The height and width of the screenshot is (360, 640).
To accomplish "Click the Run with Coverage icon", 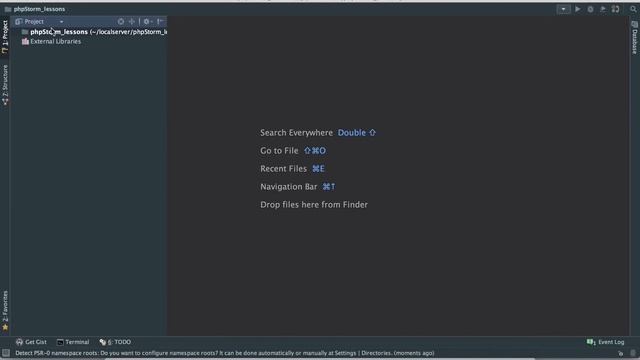I will coord(603,9).
